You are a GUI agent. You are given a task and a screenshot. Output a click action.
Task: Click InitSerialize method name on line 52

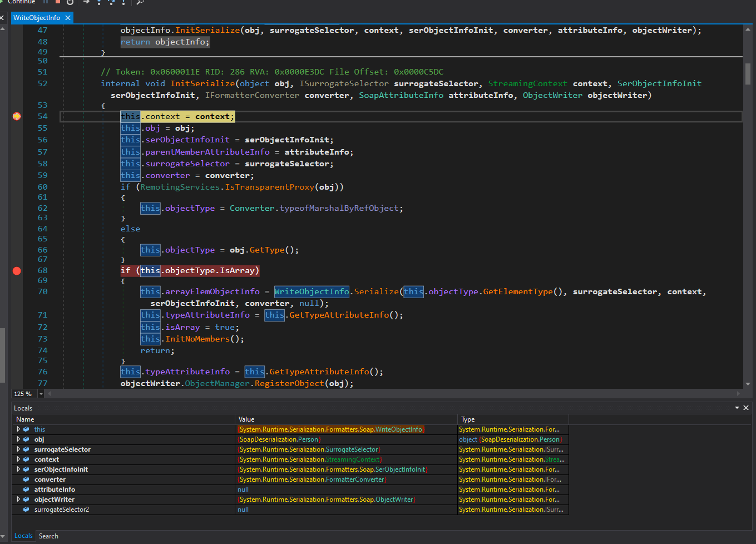click(202, 83)
